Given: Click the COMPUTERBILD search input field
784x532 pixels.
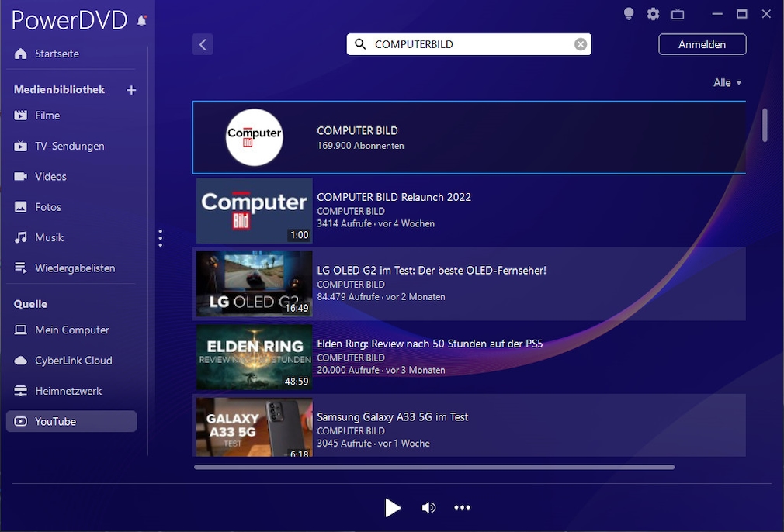Looking at the screenshot, I should pos(470,44).
